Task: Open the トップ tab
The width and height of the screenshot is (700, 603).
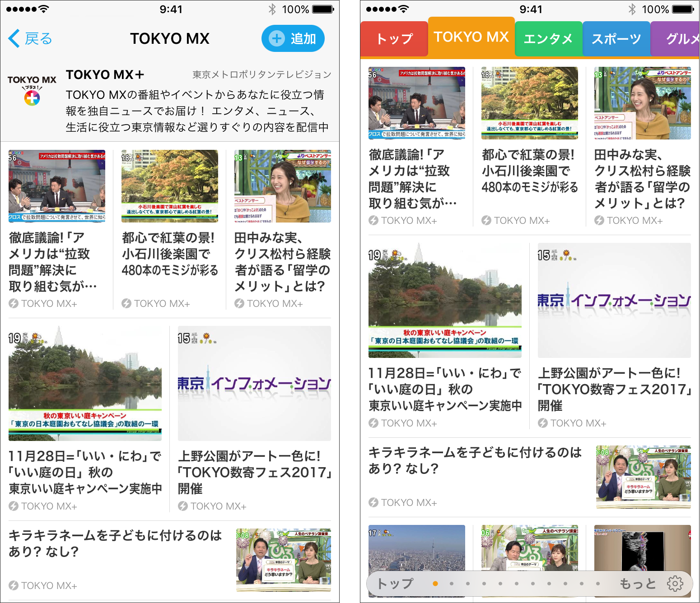Action: [394, 39]
